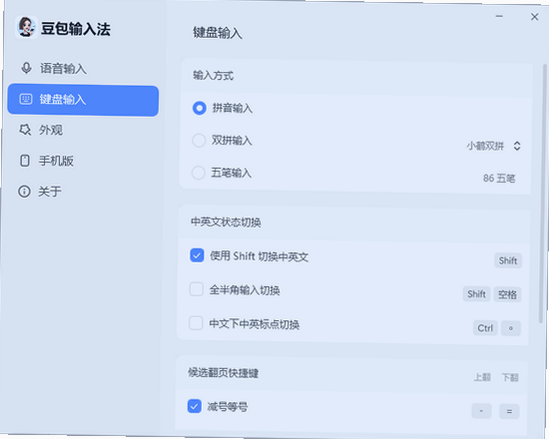Screen dimensions: 549x439
Task: Open the 小鹤双拼 scheme dropdown
Action: pos(493,146)
